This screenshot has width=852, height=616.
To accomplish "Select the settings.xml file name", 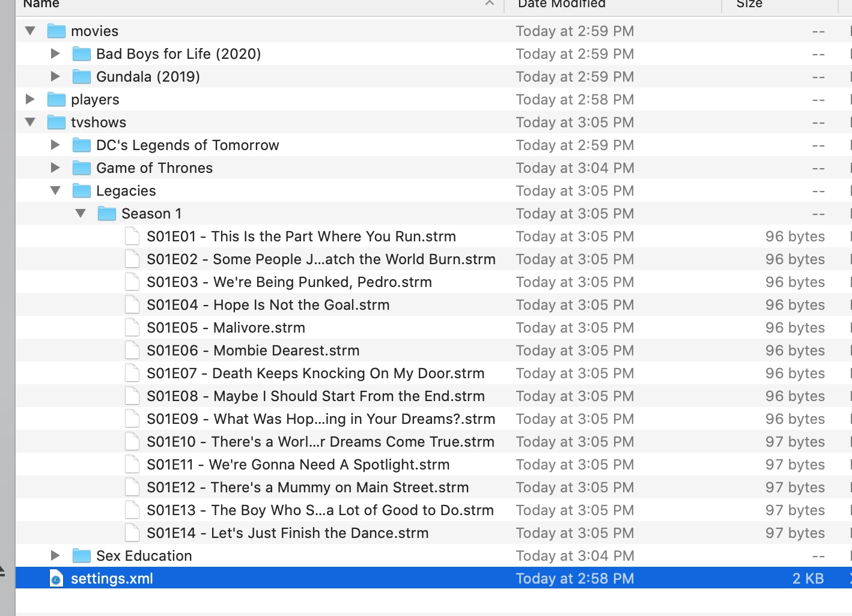I will point(112,578).
